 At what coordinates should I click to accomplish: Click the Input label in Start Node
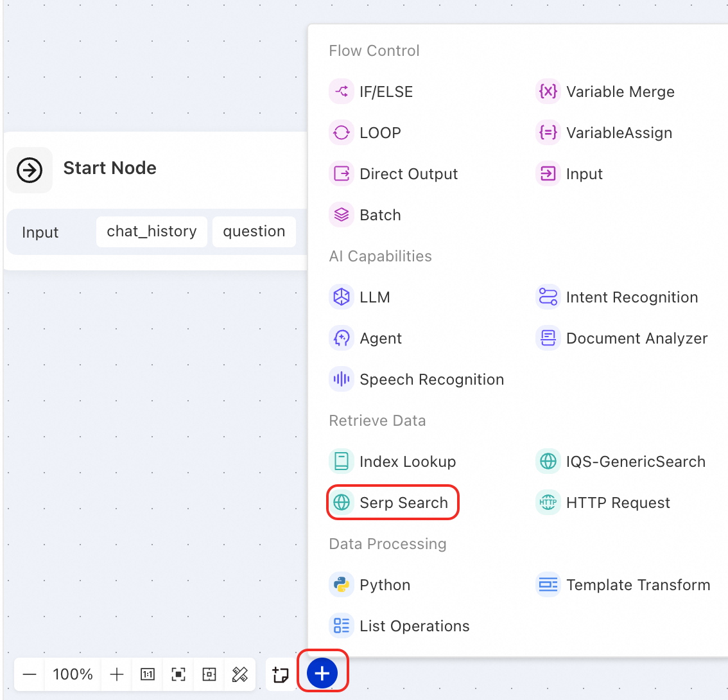pyautogui.click(x=40, y=232)
